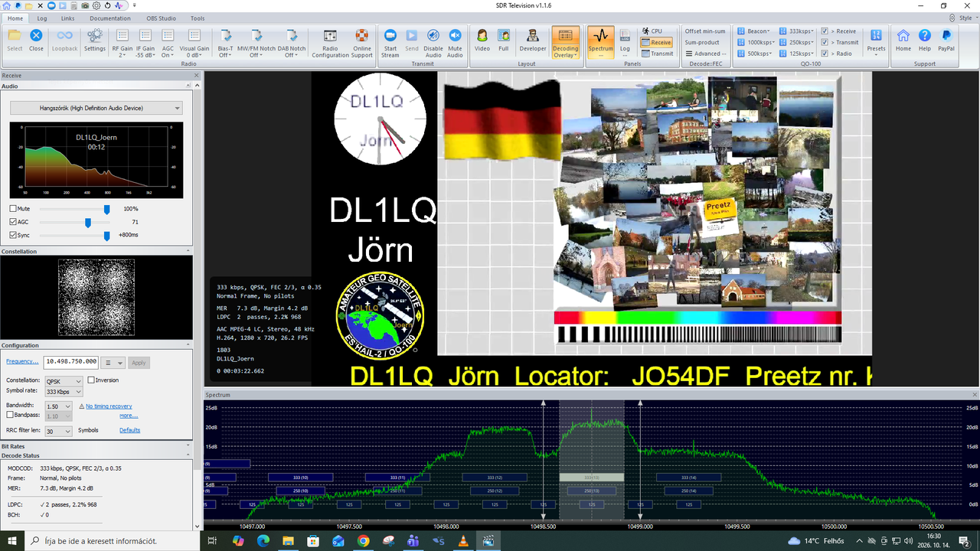Open the Bandwidth 1.50 dropdown
This screenshot has height=551, width=980.
(x=58, y=406)
